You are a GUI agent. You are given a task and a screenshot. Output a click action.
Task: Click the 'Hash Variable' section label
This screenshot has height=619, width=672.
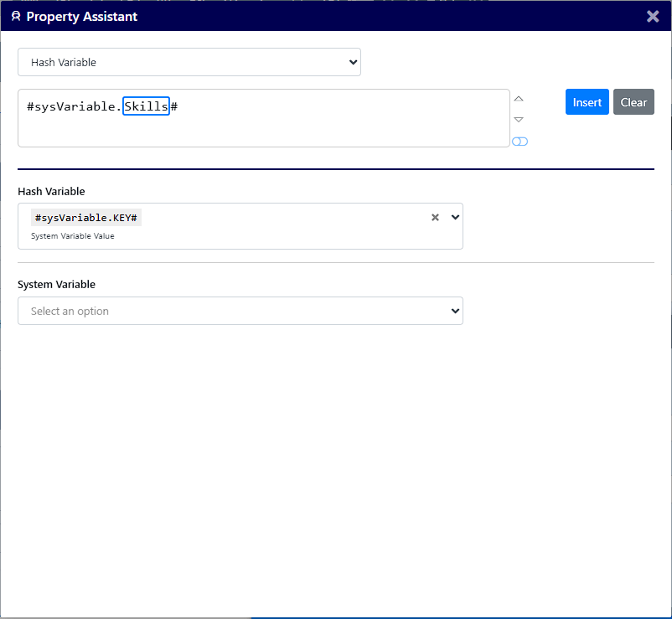(x=51, y=192)
